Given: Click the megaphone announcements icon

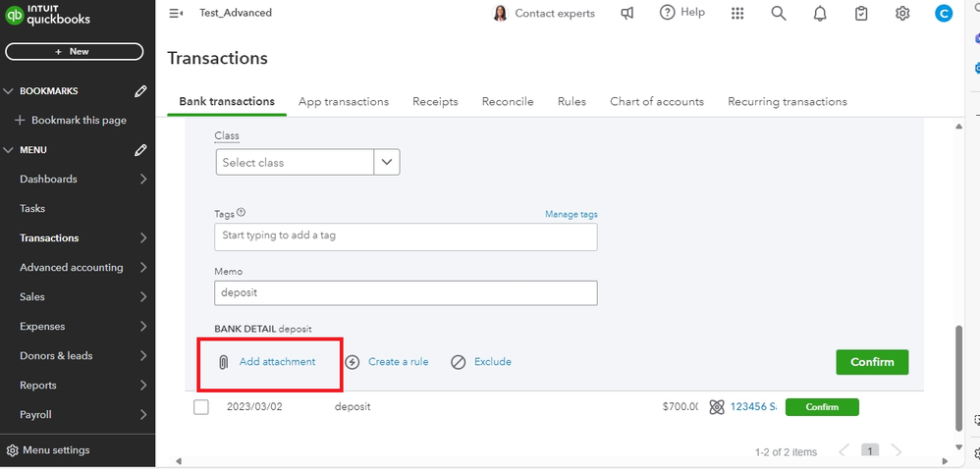Looking at the screenshot, I should coord(627,13).
